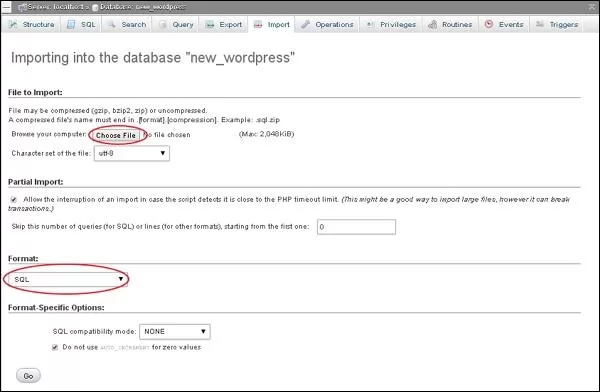
Task: Click the Events clock icon
Action: 489,24
